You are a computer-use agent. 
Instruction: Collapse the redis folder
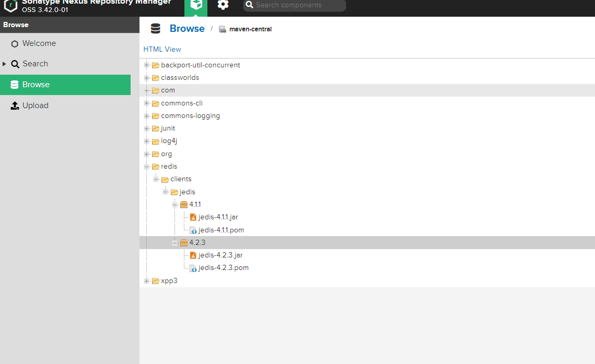(146, 167)
